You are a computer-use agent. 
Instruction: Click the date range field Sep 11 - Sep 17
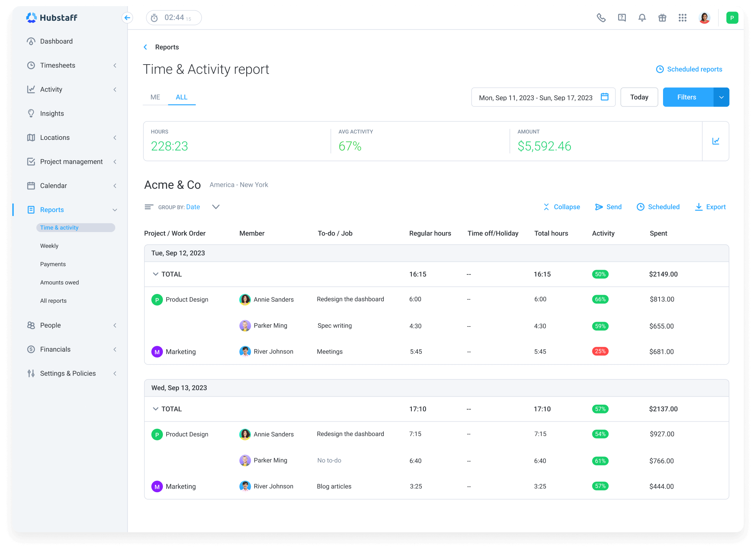(538, 97)
